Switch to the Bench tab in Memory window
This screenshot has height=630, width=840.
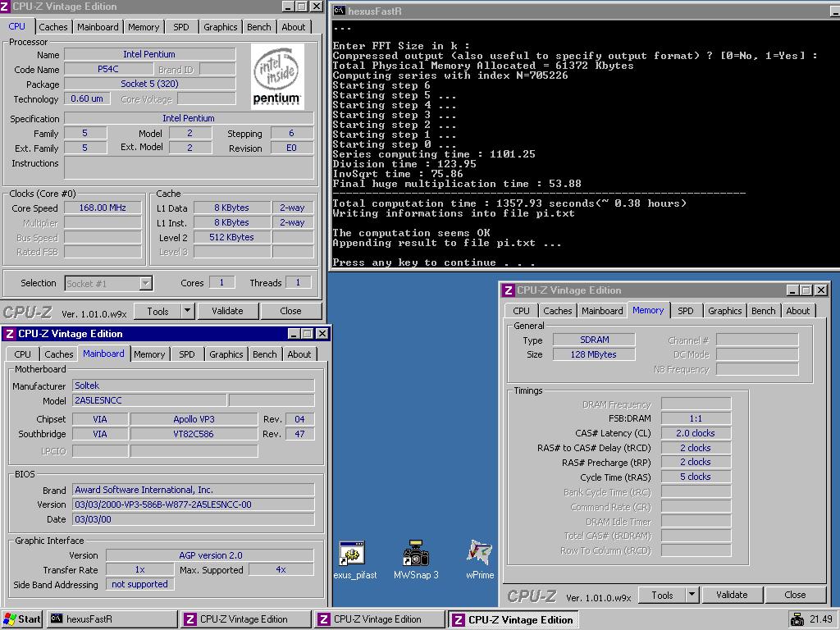pos(764,311)
